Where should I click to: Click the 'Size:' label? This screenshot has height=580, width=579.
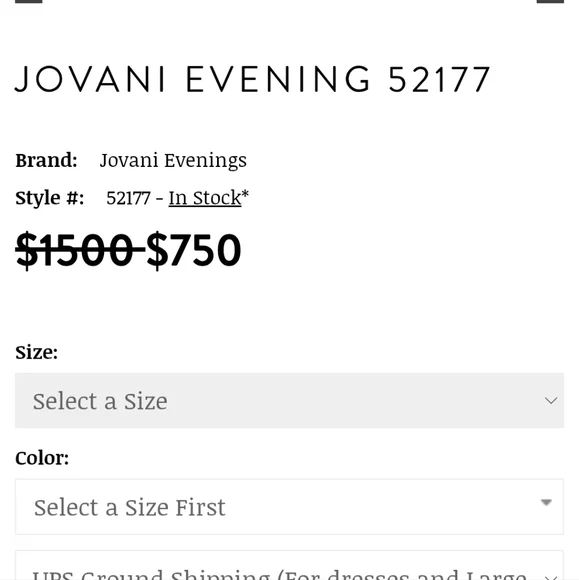pos(37,352)
